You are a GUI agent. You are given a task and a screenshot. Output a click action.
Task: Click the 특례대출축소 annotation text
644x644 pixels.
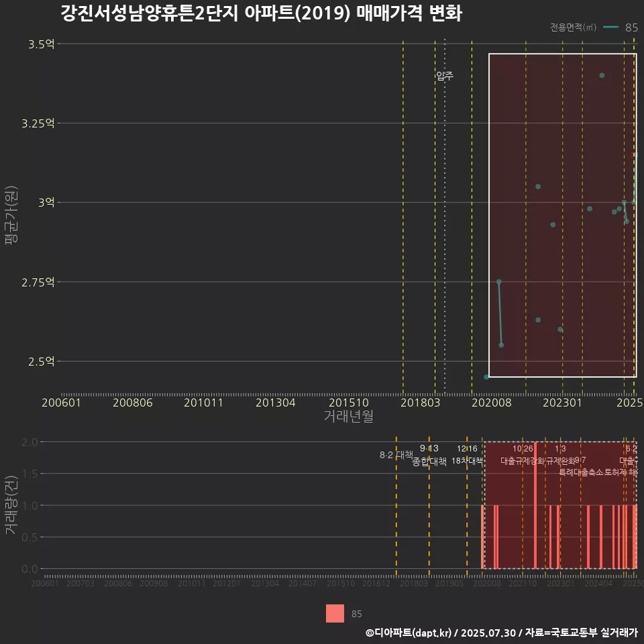[x=581, y=472]
